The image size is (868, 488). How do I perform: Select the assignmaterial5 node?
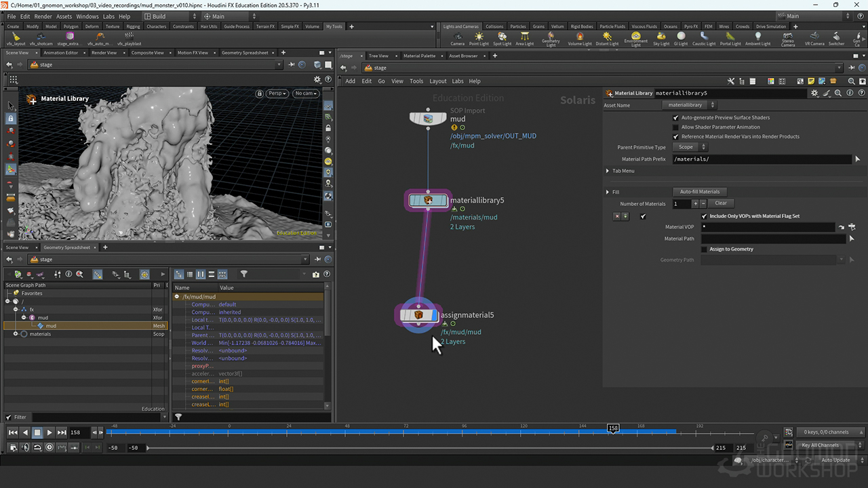[x=419, y=315]
